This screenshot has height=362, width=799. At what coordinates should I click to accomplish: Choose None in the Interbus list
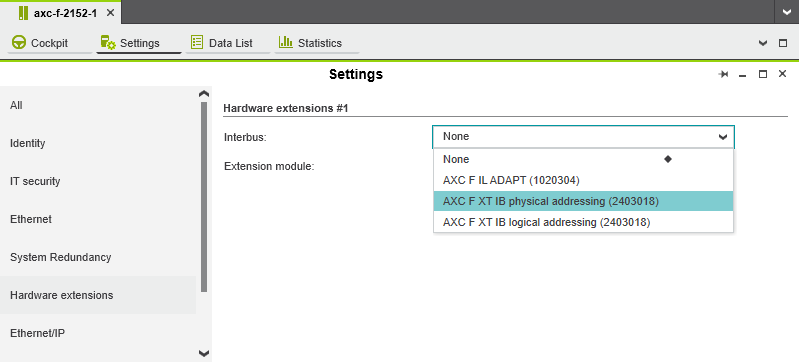coord(583,160)
